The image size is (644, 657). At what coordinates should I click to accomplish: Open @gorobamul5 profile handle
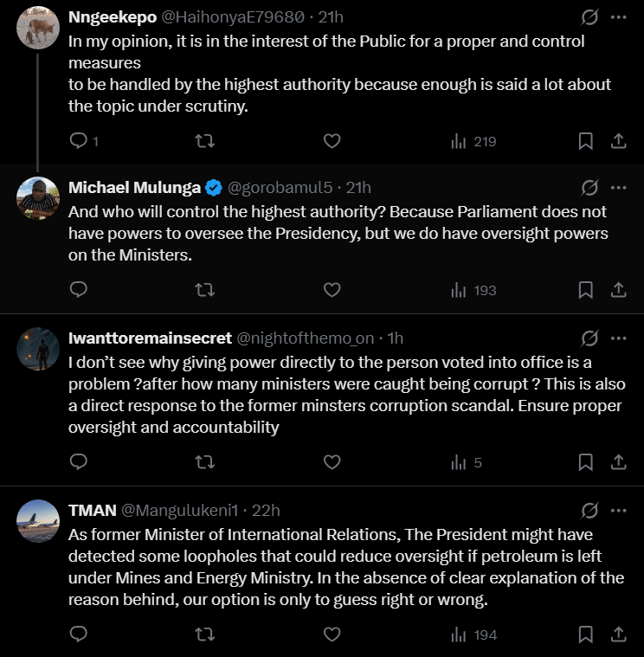coord(280,188)
